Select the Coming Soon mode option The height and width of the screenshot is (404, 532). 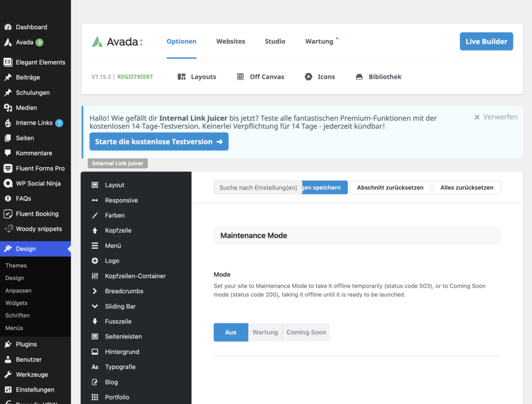pos(306,332)
